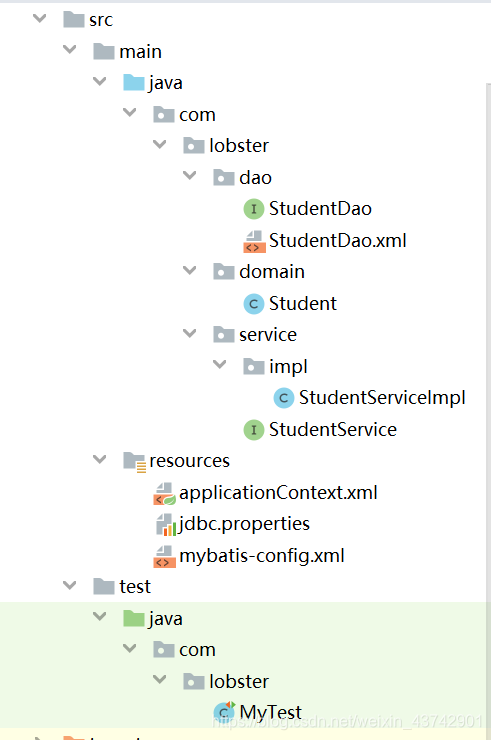Viewport: 491px width, 740px height.
Task: Select the domain package
Action: pyautogui.click(x=271, y=272)
